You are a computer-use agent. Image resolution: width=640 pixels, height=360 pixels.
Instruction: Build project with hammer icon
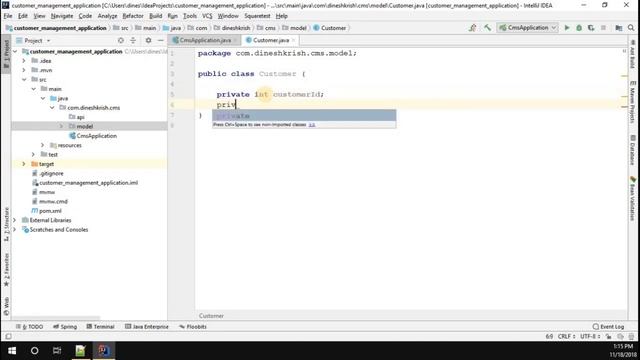point(487,28)
